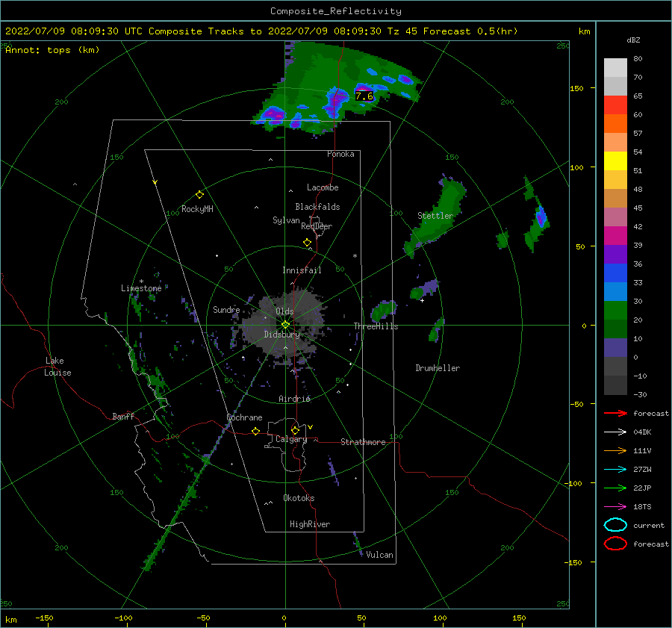Click the Blackfalds label
This screenshot has width=672, height=628.
coord(317,207)
